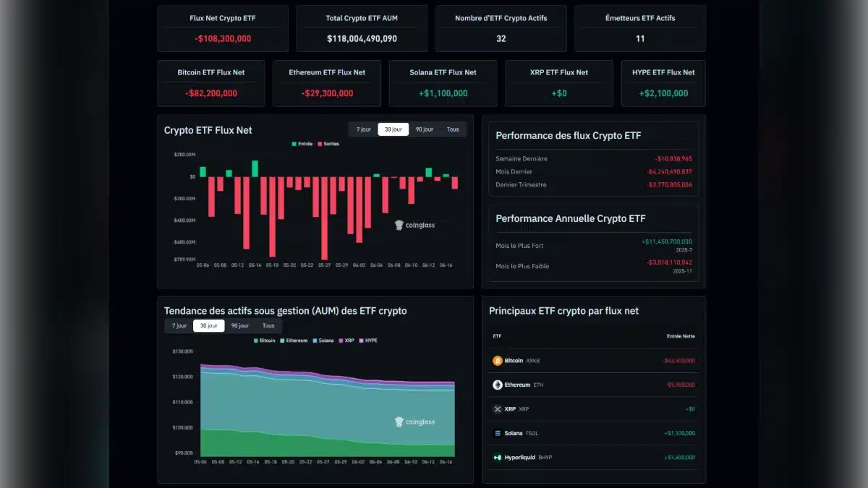868x488 pixels.
Task: Click the Hyperliquid coin icon in ETF list
Action: (498, 457)
